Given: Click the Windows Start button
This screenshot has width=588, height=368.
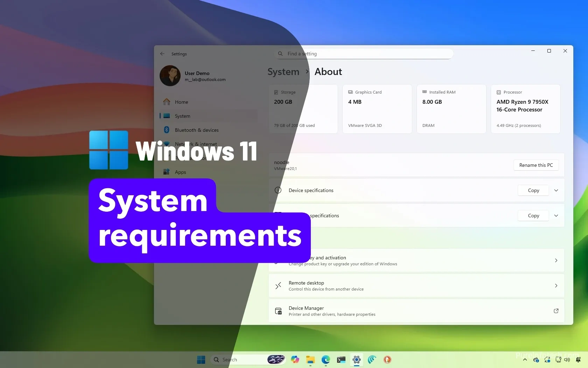Looking at the screenshot, I should [x=201, y=360].
